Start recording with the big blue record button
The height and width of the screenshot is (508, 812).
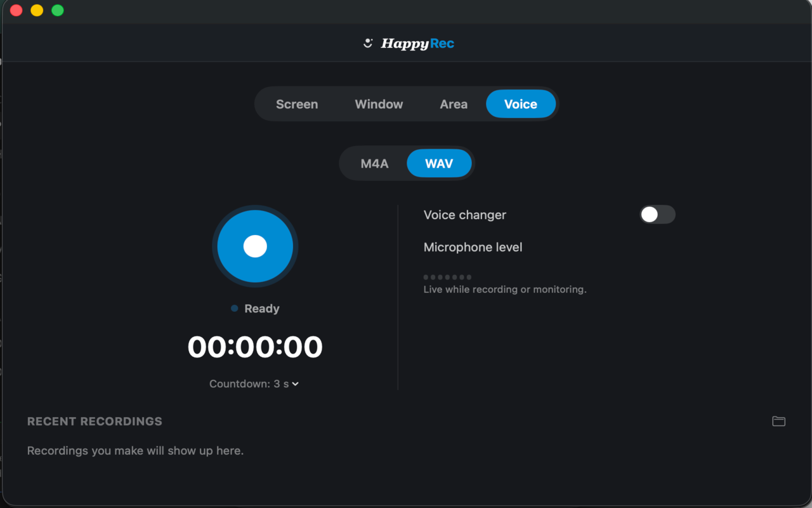click(x=255, y=246)
